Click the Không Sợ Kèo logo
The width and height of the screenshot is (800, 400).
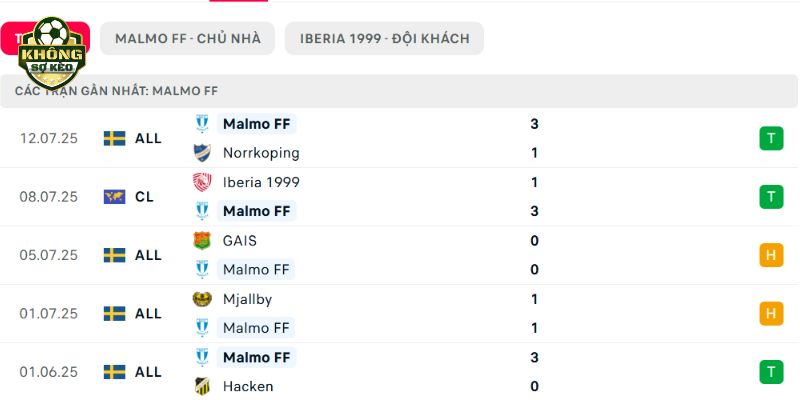pos(52,53)
